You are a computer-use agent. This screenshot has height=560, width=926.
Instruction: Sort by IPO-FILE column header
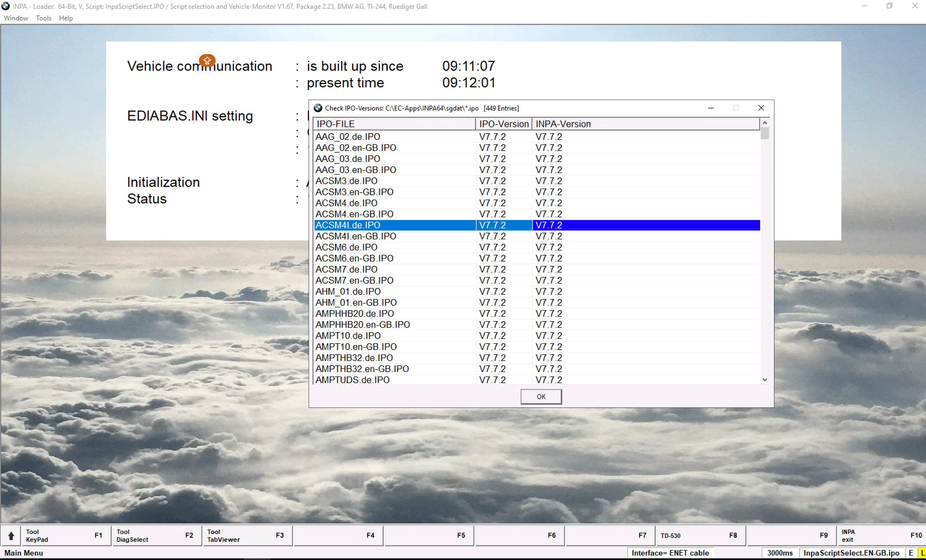pyautogui.click(x=394, y=124)
